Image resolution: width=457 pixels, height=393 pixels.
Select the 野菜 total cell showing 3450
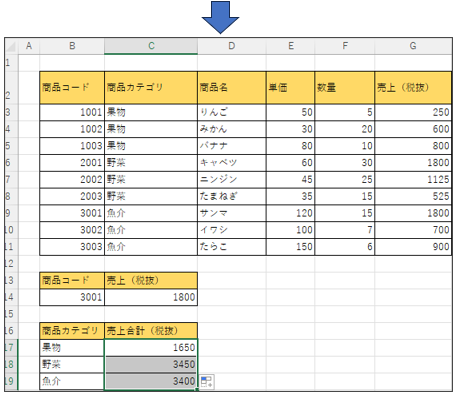click(x=151, y=364)
